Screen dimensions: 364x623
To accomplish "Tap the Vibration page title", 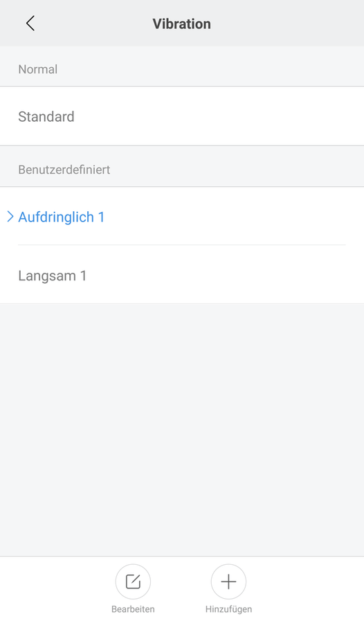I will pyautogui.click(x=181, y=24).
